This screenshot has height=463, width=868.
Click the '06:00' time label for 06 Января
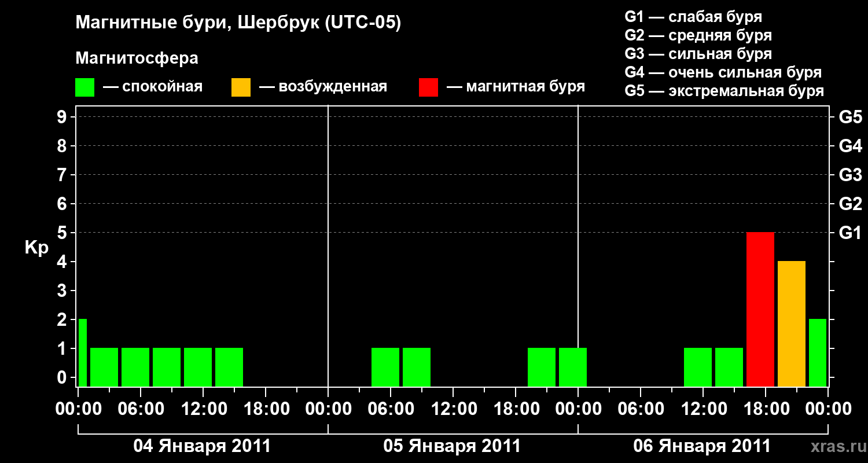pos(641,409)
